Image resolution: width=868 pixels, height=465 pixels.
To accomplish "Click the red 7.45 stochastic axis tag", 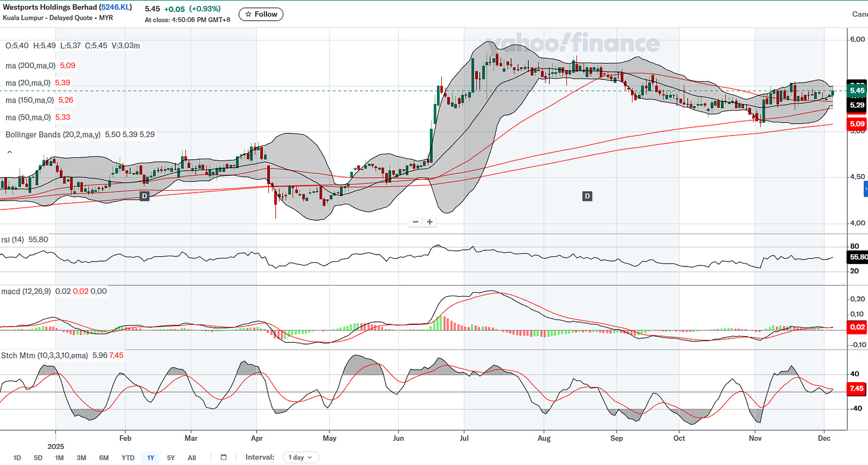I will (857, 389).
